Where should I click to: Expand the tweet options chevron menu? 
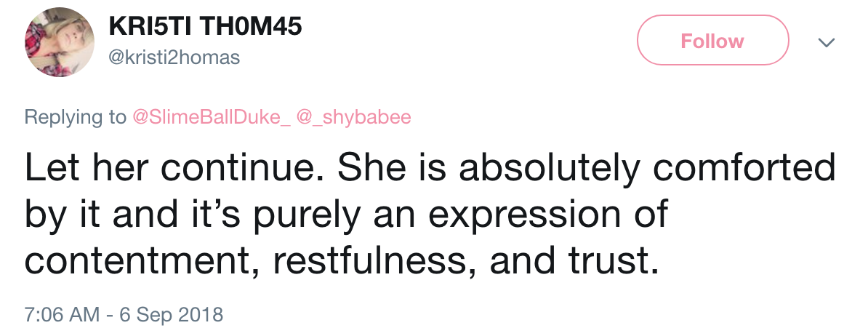click(x=826, y=42)
